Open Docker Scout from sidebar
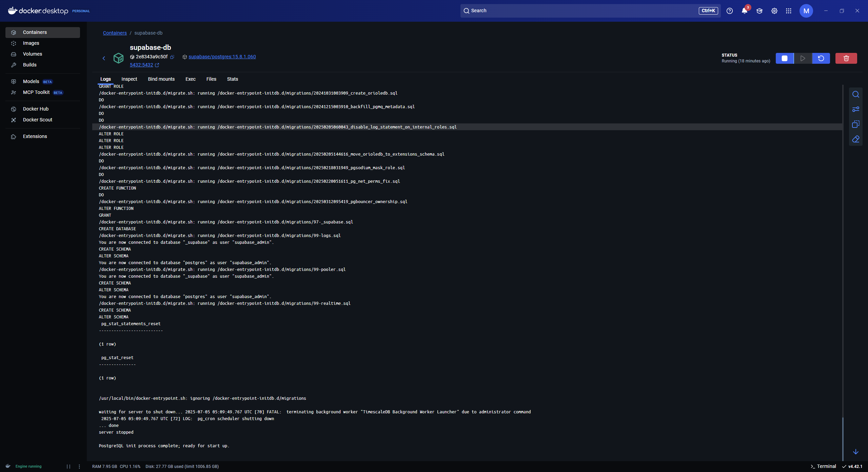Viewport: 868px width, 472px height. [43, 120]
